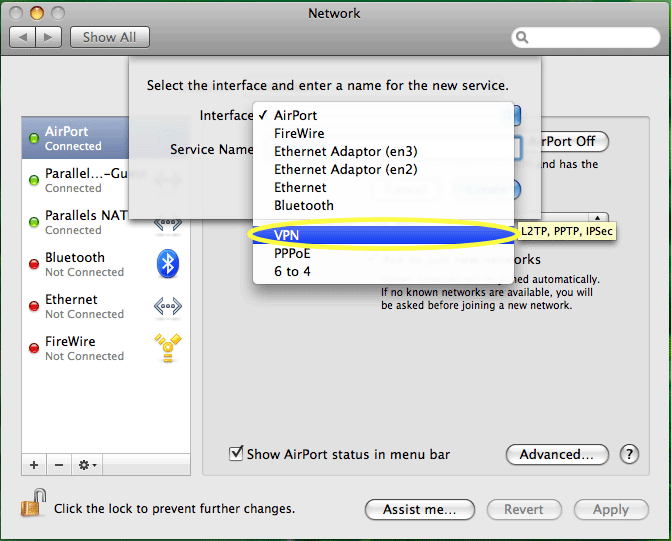Toggle Show AirPort status in menu bar

point(237,454)
